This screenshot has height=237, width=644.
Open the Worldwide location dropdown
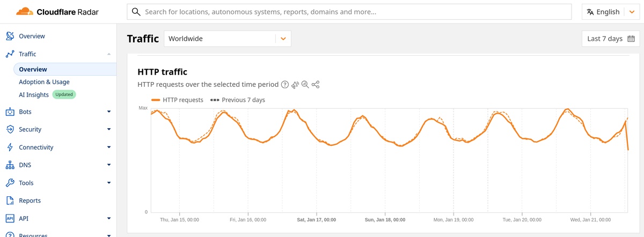[x=227, y=39]
